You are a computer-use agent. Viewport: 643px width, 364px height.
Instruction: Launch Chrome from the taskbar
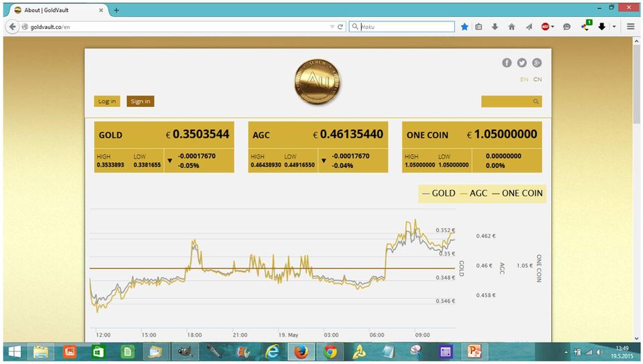pyautogui.click(x=330, y=352)
